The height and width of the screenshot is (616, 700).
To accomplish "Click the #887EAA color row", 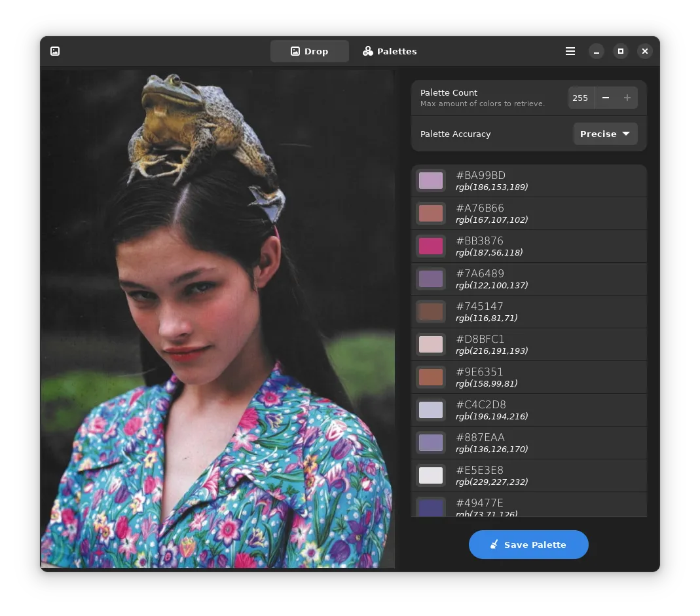I will [x=528, y=443].
